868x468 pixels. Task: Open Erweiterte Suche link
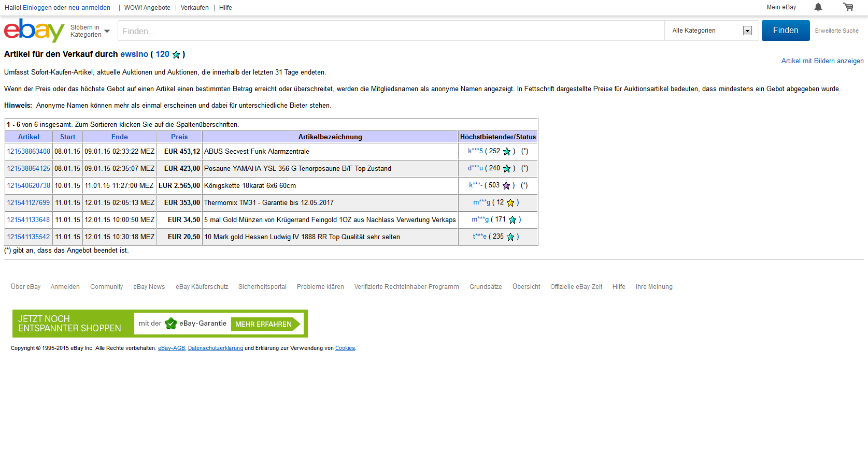point(837,31)
